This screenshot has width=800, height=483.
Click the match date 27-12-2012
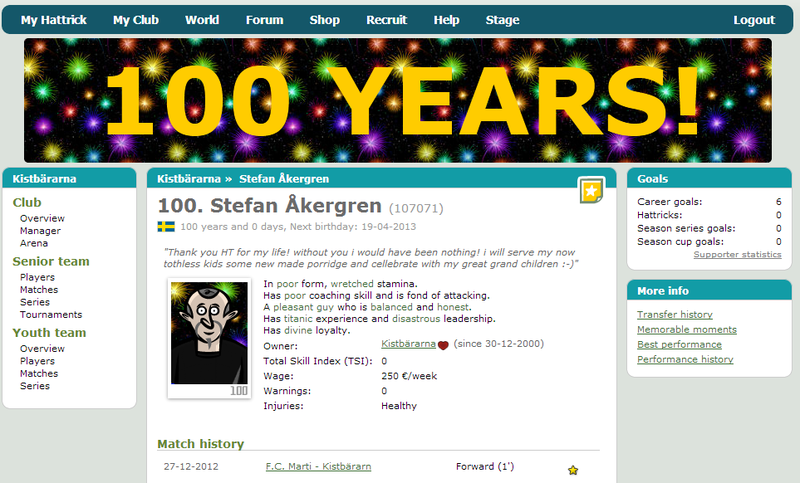(x=191, y=466)
